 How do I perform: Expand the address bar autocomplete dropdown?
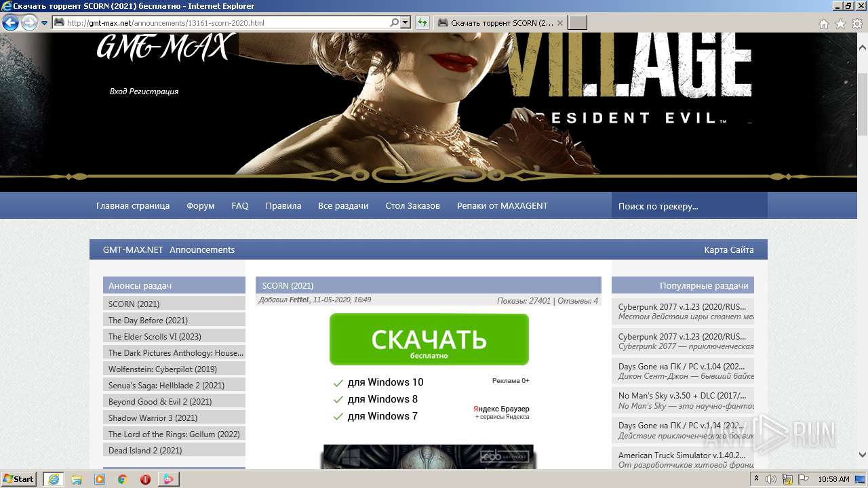pyautogui.click(x=406, y=23)
